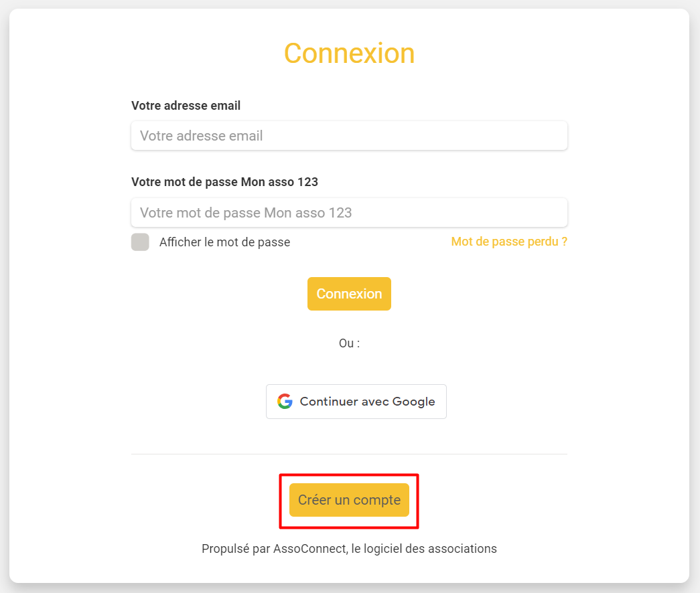700x593 pixels.
Task: Click the large Connexion page heading
Action: [x=349, y=54]
